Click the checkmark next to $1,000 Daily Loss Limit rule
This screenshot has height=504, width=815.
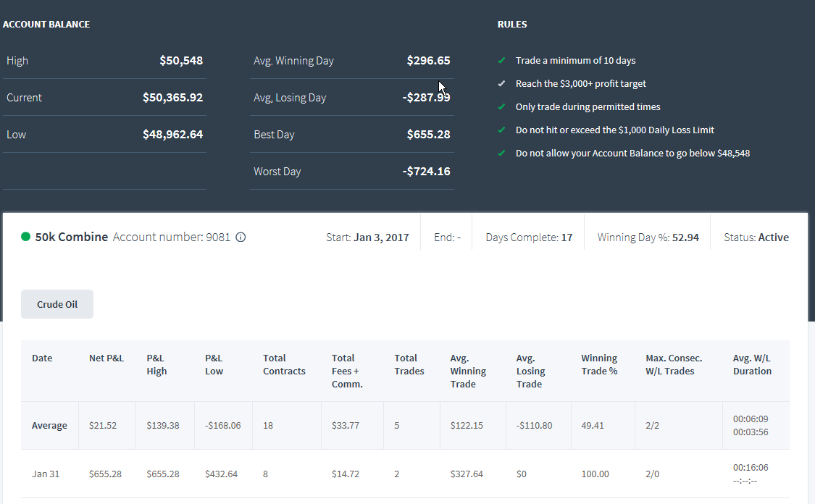click(501, 130)
